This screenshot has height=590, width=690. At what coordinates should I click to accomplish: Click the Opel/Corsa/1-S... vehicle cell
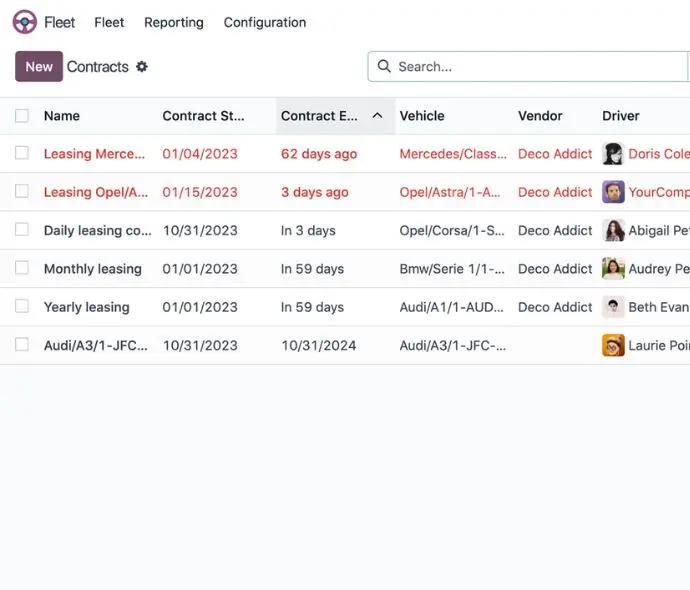[x=452, y=231]
